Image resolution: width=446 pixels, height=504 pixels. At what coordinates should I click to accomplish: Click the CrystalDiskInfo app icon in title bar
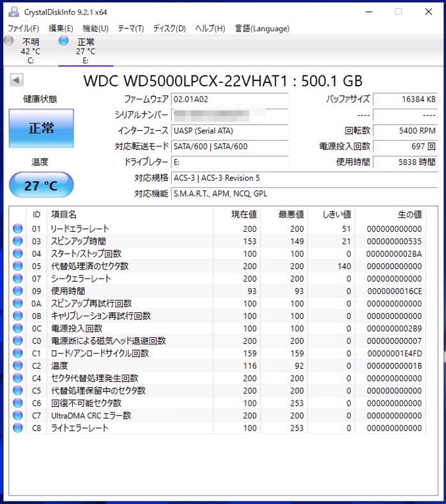pos(13,12)
